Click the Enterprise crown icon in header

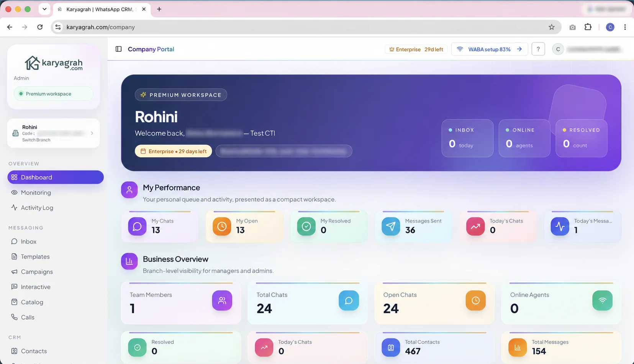coord(392,49)
